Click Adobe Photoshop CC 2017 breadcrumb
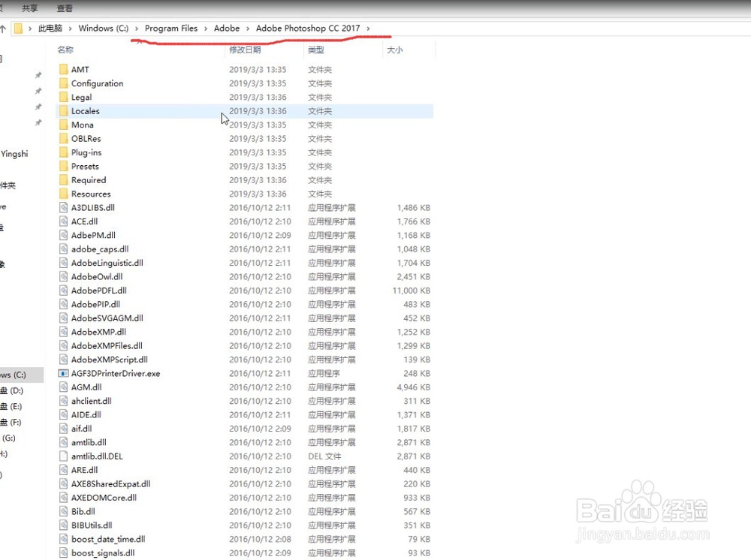The image size is (751, 560). [x=308, y=29]
